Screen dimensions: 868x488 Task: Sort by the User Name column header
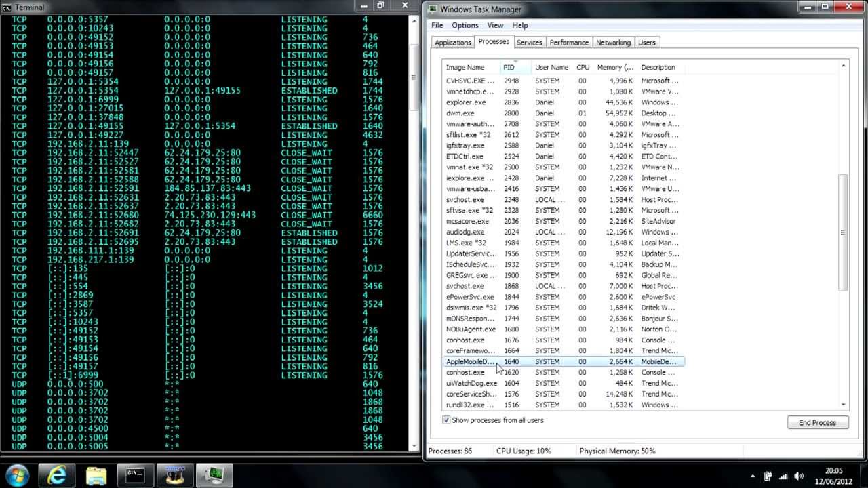tap(553, 67)
